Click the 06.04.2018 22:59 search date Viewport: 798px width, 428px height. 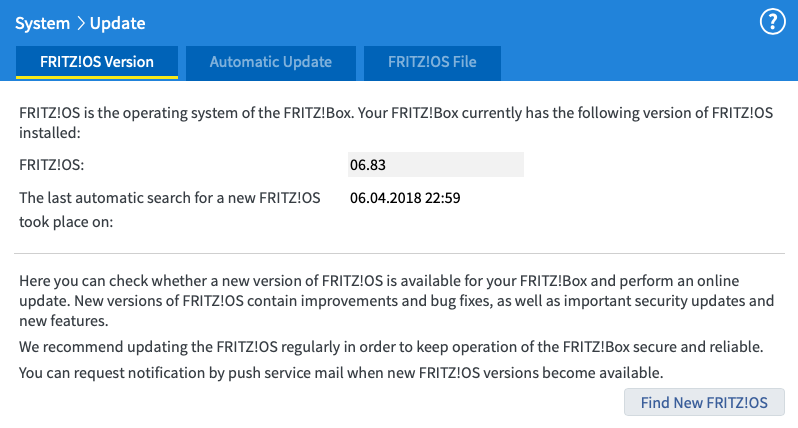coord(405,197)
